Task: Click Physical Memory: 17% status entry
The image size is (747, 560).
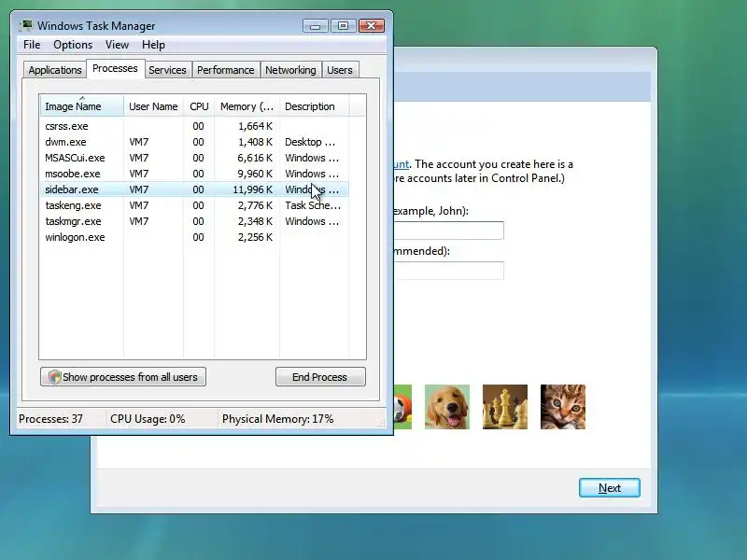Action: [x=277, y=419]
